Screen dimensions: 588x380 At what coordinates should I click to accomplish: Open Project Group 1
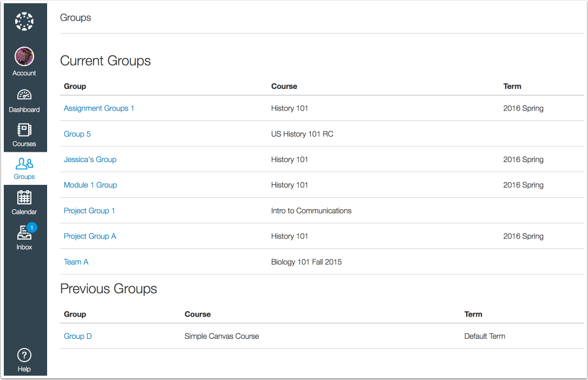[89, 210]
